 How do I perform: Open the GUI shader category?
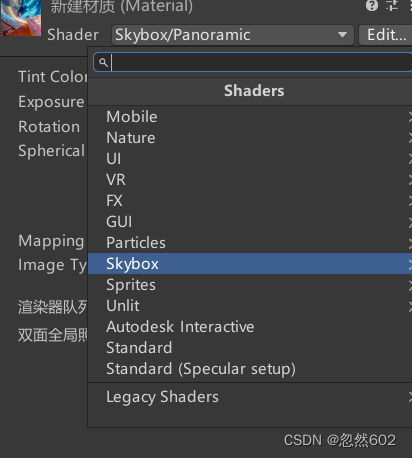pyautogui.click(x=250, y=222)
